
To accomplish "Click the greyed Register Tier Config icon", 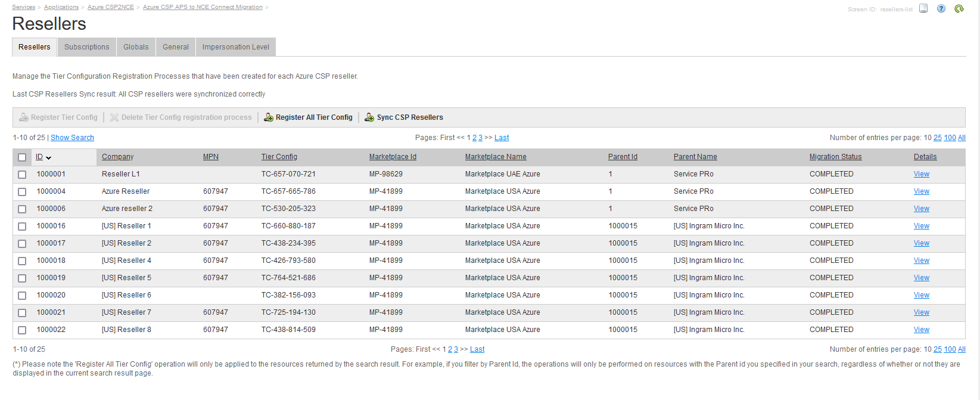I will point(24,117).
